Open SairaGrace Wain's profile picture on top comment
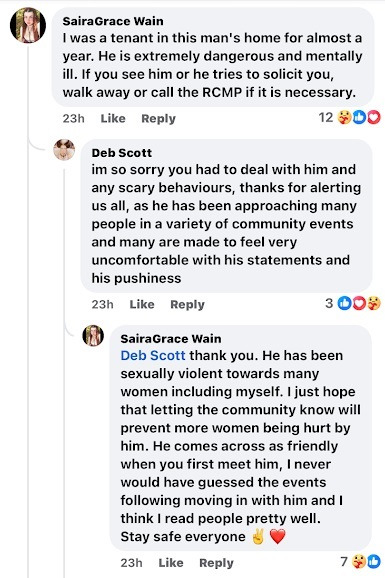385x578 pixels. pyautogui.click(x=28, y=25)
